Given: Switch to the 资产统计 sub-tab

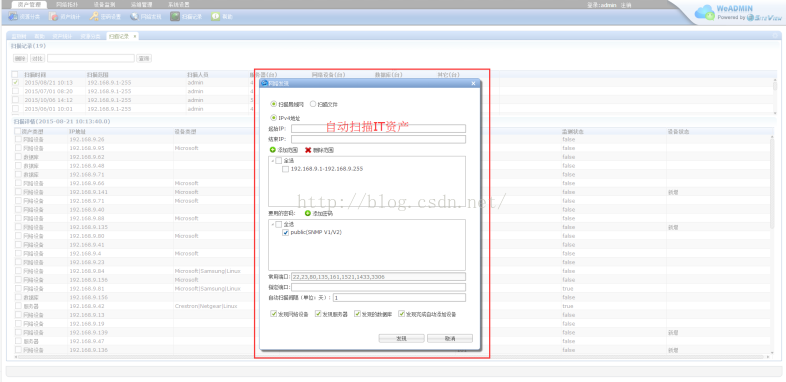Looking at the screenshot, I should (x=63, y=37).
